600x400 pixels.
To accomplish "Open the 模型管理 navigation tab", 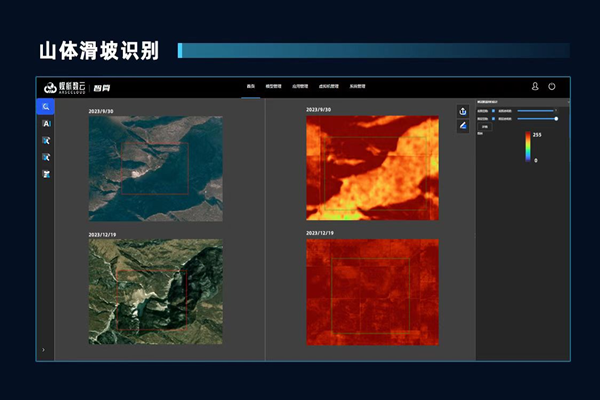I will [x=274, y=87].
